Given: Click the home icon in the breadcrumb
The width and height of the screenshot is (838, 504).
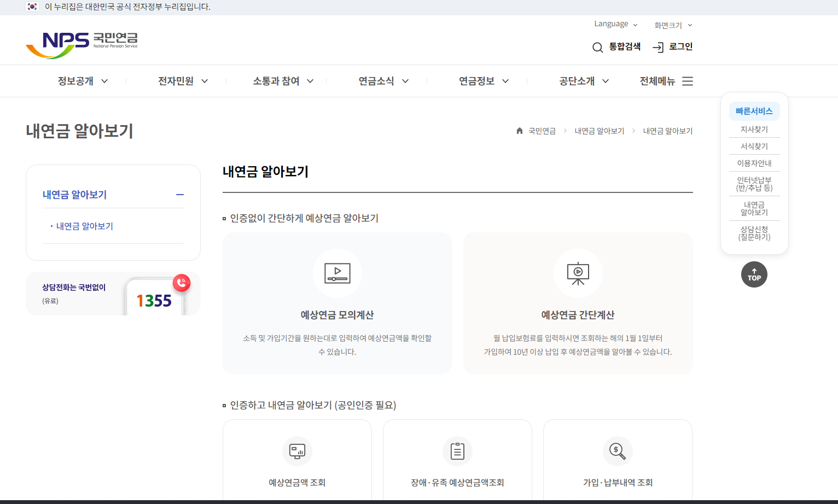Looking at the screenshot, I should 519,131.
